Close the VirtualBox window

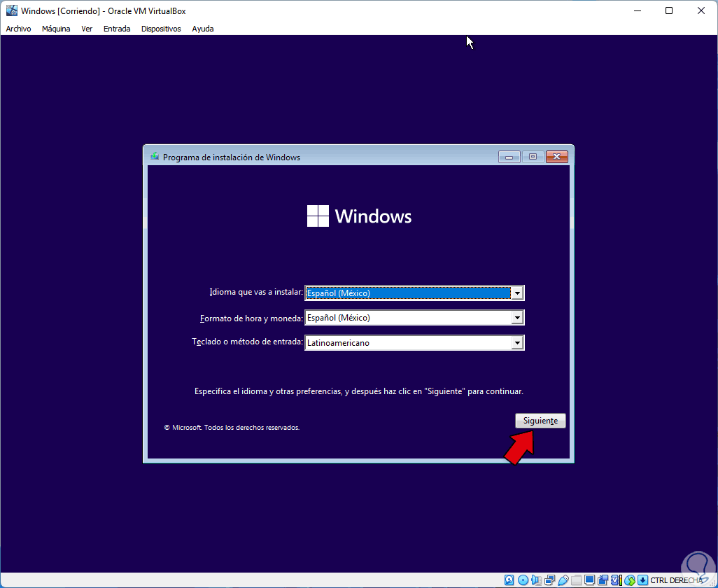pyautogui.click(x=701, y=10)
